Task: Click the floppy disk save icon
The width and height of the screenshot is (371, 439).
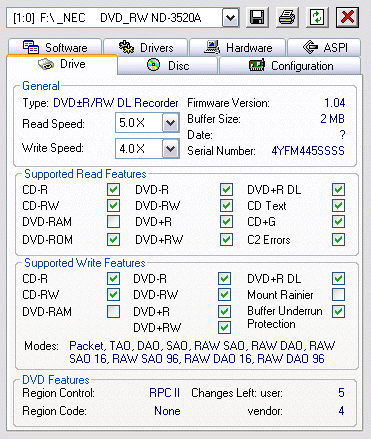Action: tap(257, 17)
